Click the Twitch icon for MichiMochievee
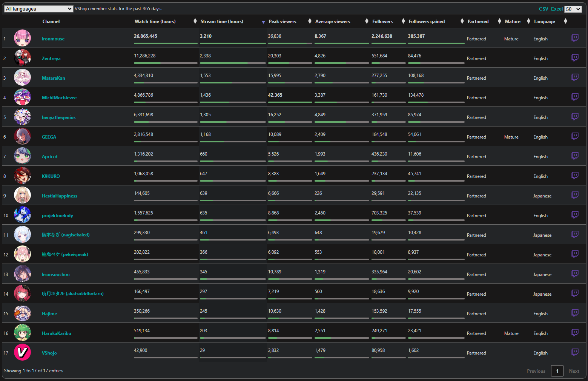Screen dimensions: 588x381 575,97
